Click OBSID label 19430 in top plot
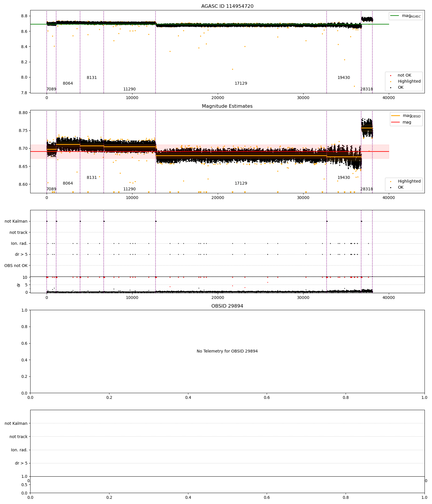Viewport: 432px width, 504px height. [344, 78]
